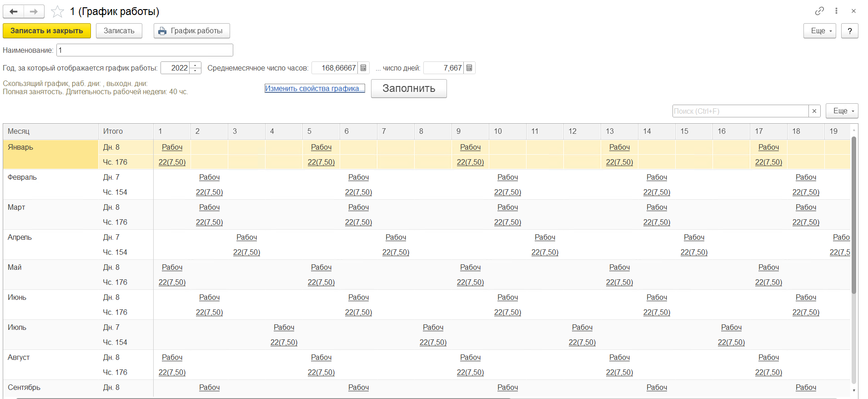Viewport: 868px width, 399px height.
Task: Click the forward navigation arrow
Action: pos(34,11)
